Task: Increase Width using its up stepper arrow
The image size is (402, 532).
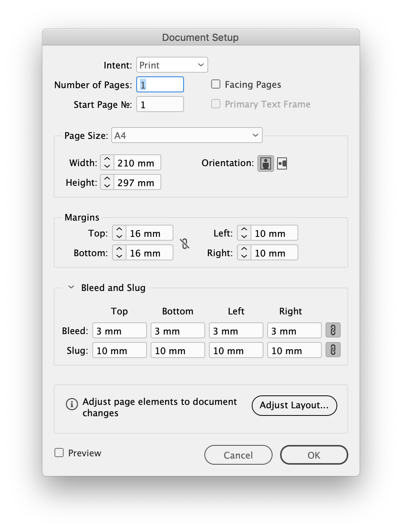Action: pyautogui.click(x=107, y=159)
